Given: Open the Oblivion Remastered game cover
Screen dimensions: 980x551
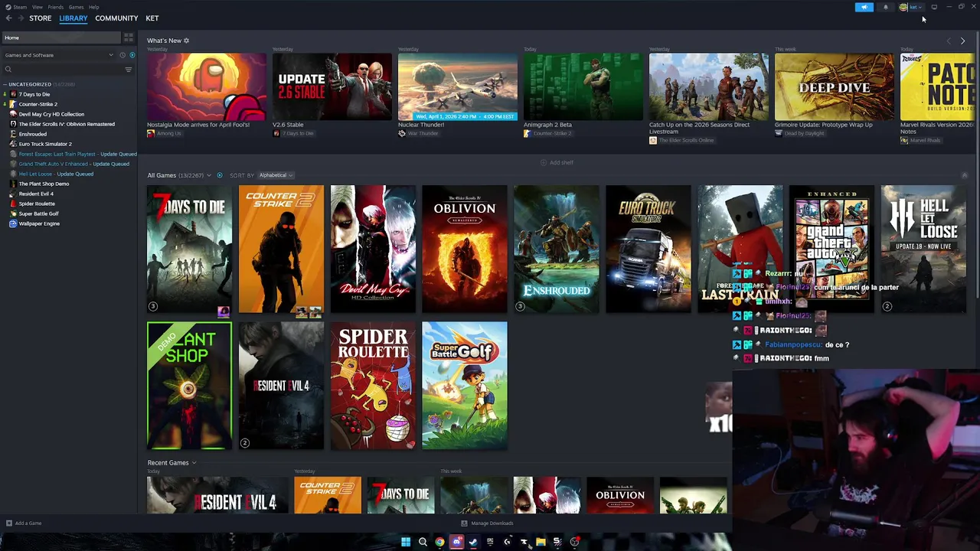Looking at the screenshot, I should (x=465, y=249).
